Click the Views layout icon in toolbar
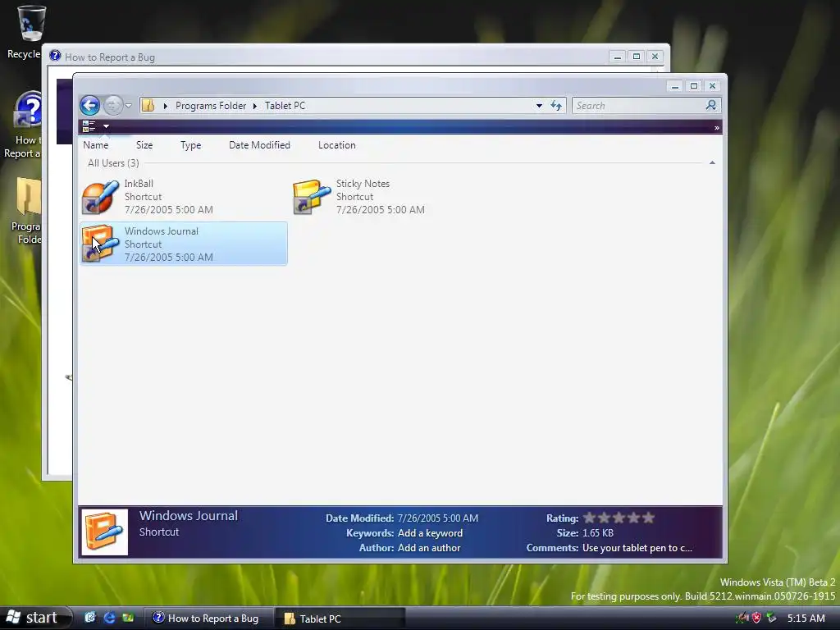 point(89,126)
